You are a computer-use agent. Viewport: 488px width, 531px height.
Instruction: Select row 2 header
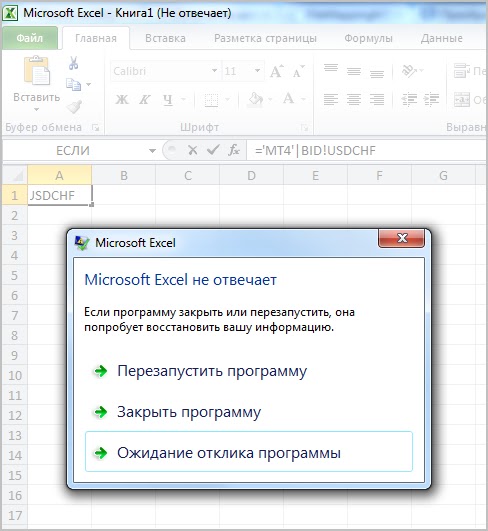[x=15, y=215]
